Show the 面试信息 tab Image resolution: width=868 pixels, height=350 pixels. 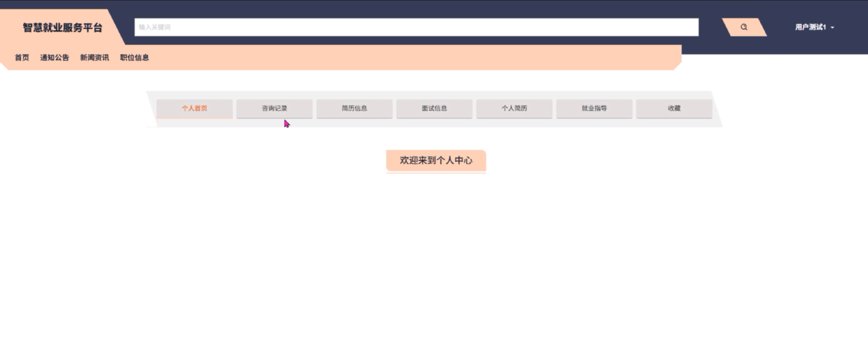(434, 108)
